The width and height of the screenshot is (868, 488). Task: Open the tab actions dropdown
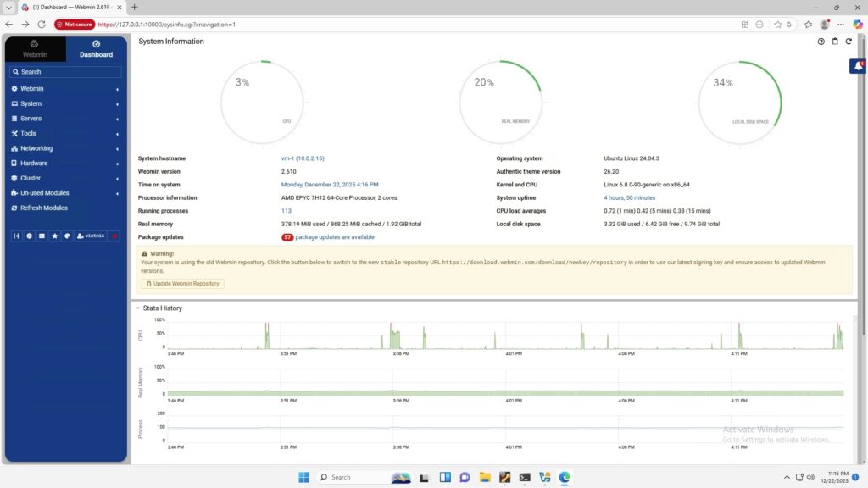coord(8,7)
